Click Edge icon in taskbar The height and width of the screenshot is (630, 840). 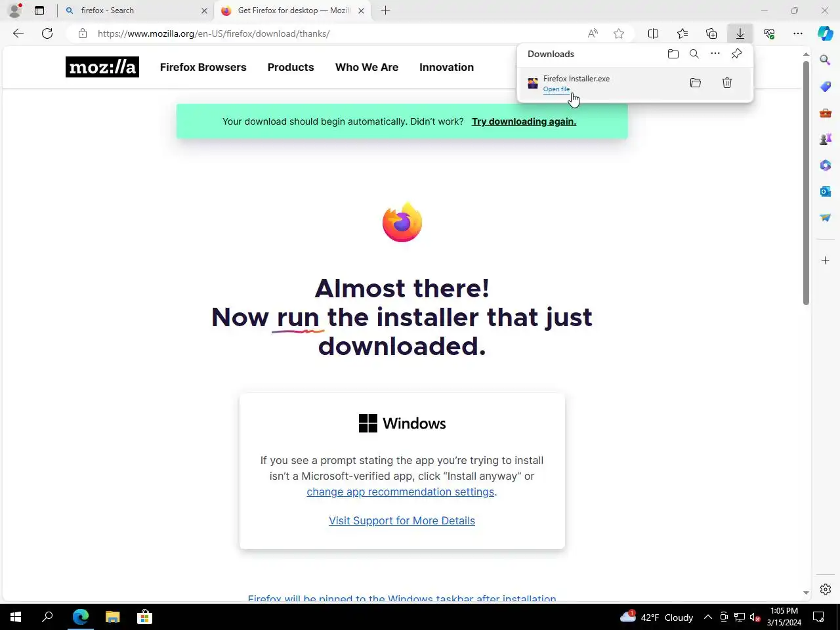click(x=80, y=617)
